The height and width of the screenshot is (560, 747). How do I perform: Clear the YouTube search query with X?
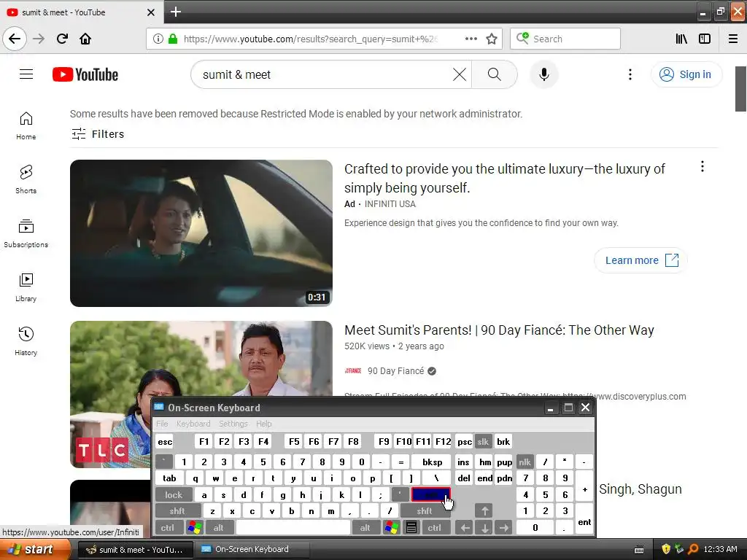460,74
